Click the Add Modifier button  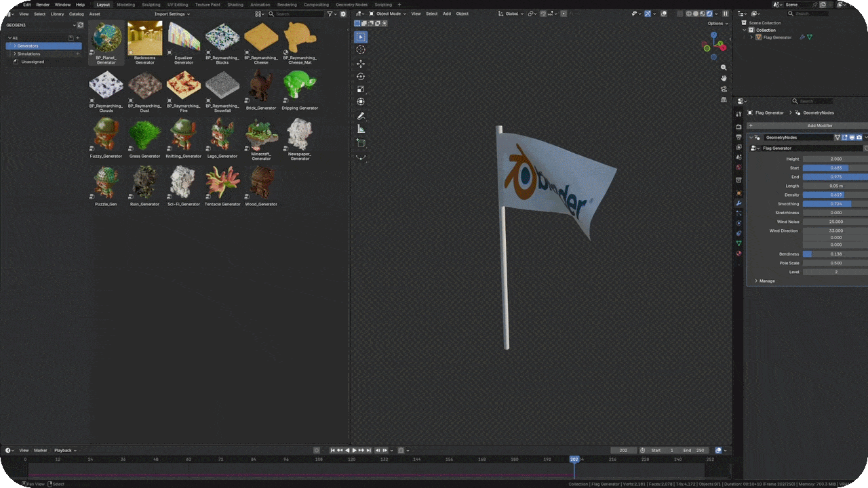820,125
